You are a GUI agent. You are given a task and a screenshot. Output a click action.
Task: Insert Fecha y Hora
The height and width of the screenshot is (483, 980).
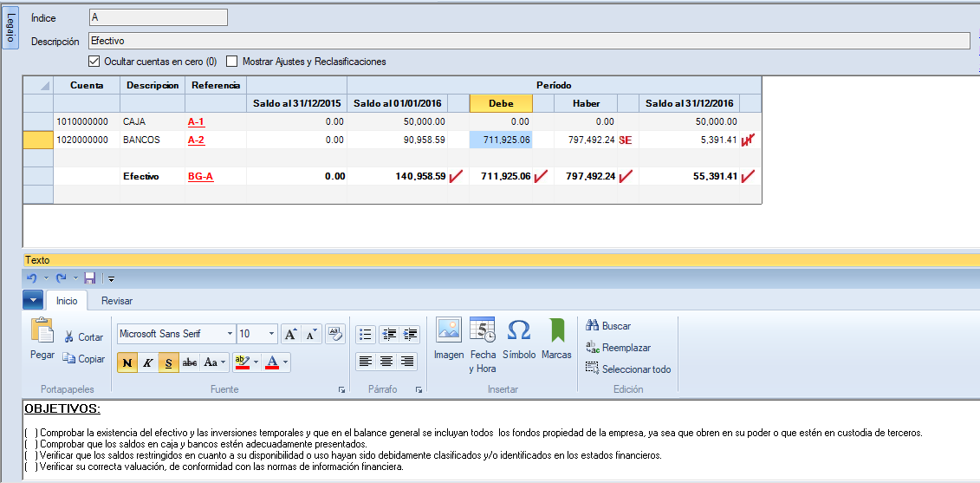click(x=483, y=330)
